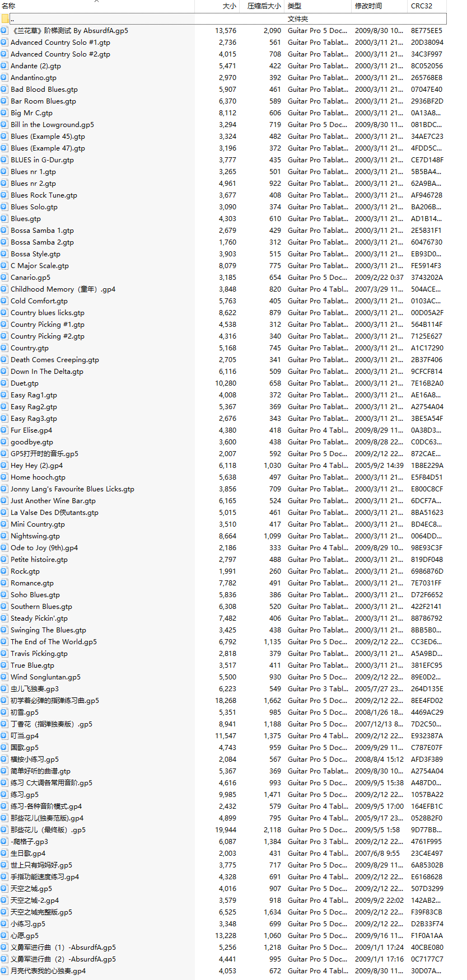Select the file name goodbye.gtp
This screenshot has height=980, width=467.
32,442
